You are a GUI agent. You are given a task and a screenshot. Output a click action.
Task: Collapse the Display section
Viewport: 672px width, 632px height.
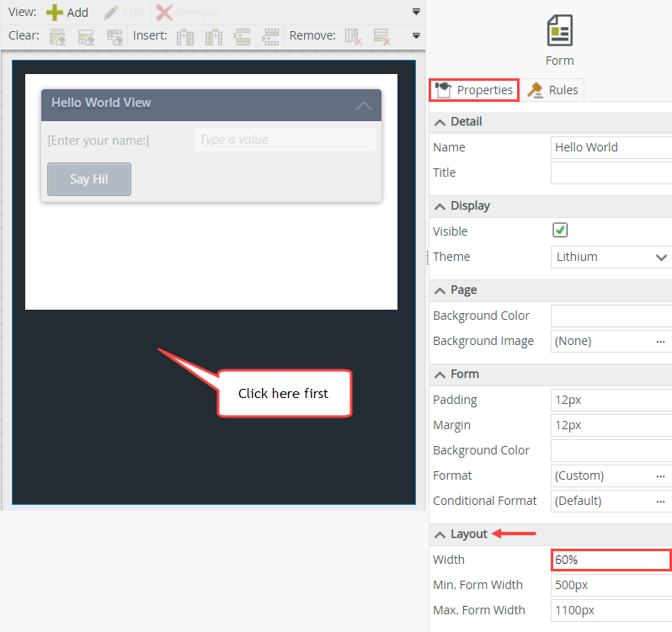(x=440, y=207)
